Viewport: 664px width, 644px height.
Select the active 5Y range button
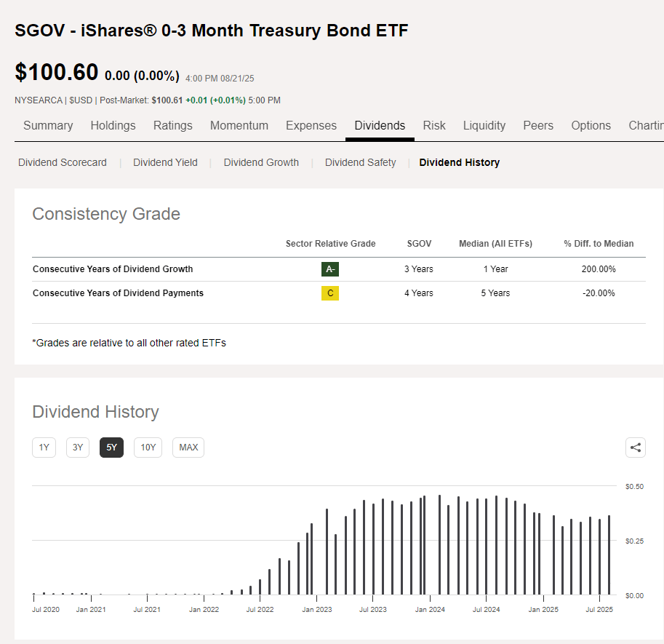point(111,448)
